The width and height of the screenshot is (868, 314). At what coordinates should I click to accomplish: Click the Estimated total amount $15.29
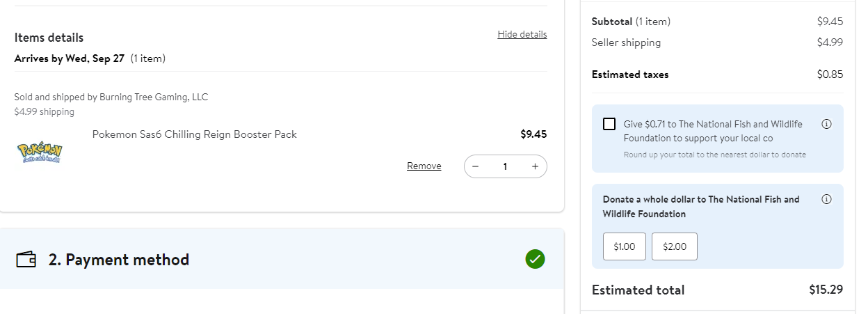tap(826, 290)
